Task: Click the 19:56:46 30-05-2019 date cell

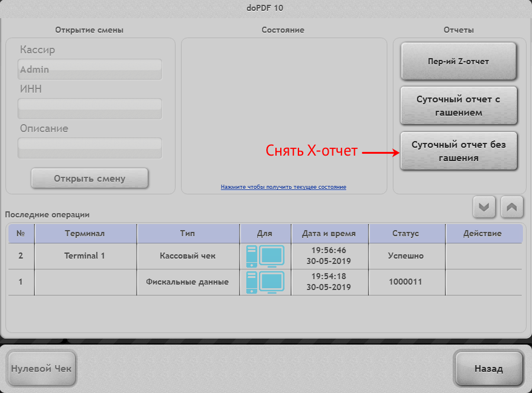Action: [x=330, y=256]
